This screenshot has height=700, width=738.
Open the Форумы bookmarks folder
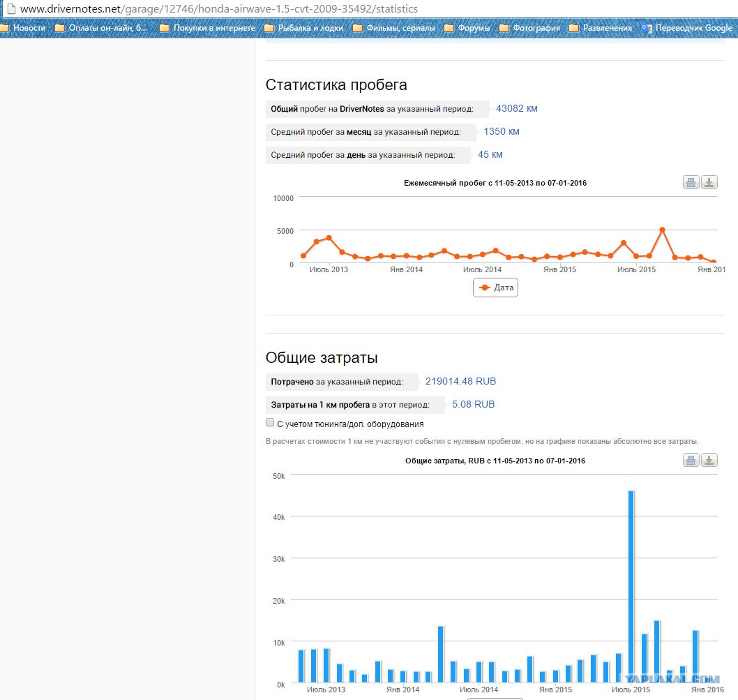click(x=467, y=28)
